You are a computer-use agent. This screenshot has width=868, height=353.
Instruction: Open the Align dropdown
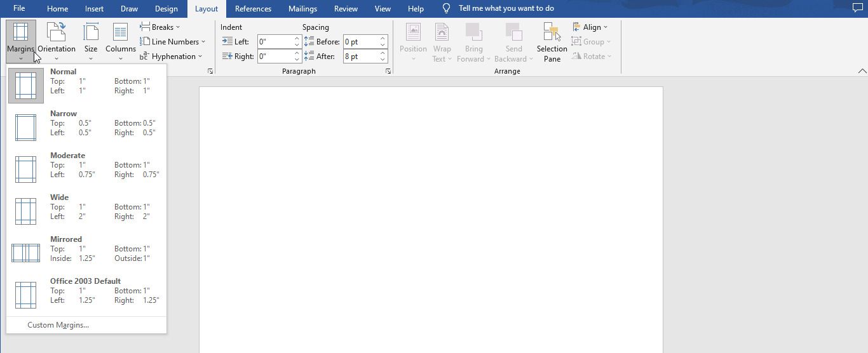590,27
